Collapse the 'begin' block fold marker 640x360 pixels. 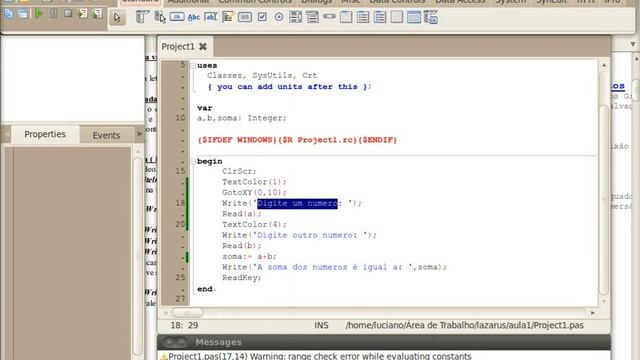(x=193, y=161)
